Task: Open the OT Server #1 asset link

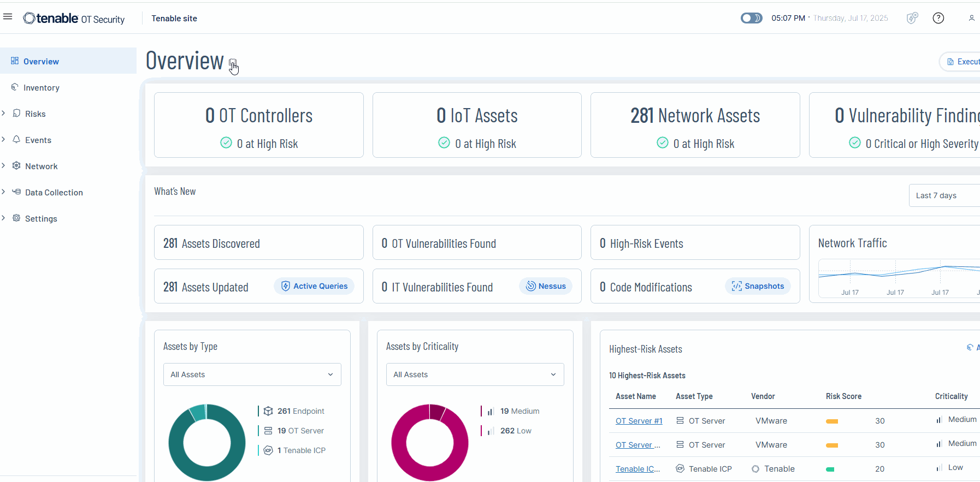Action: tap(639, 421)
